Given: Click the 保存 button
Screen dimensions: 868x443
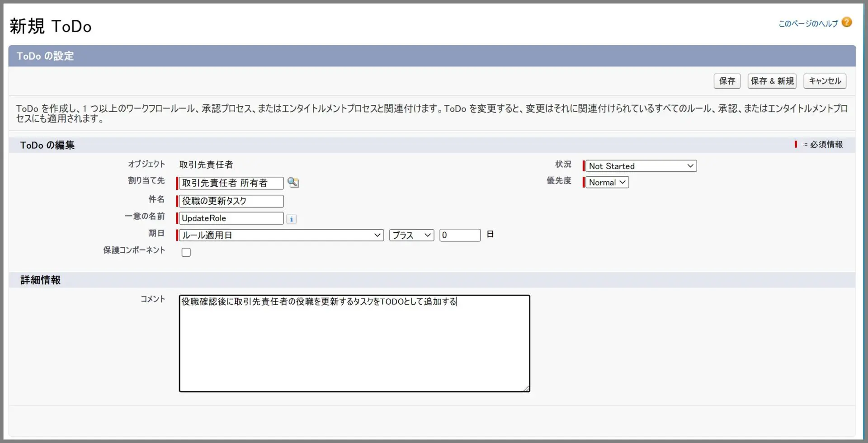Looking at the screenshot, I should (727, 81).
